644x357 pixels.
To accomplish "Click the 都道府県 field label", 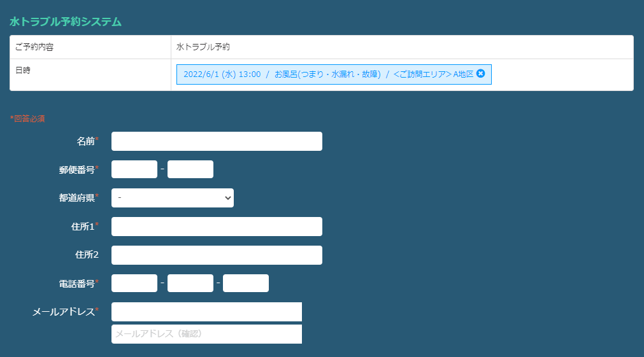I will tap(76, 198).
